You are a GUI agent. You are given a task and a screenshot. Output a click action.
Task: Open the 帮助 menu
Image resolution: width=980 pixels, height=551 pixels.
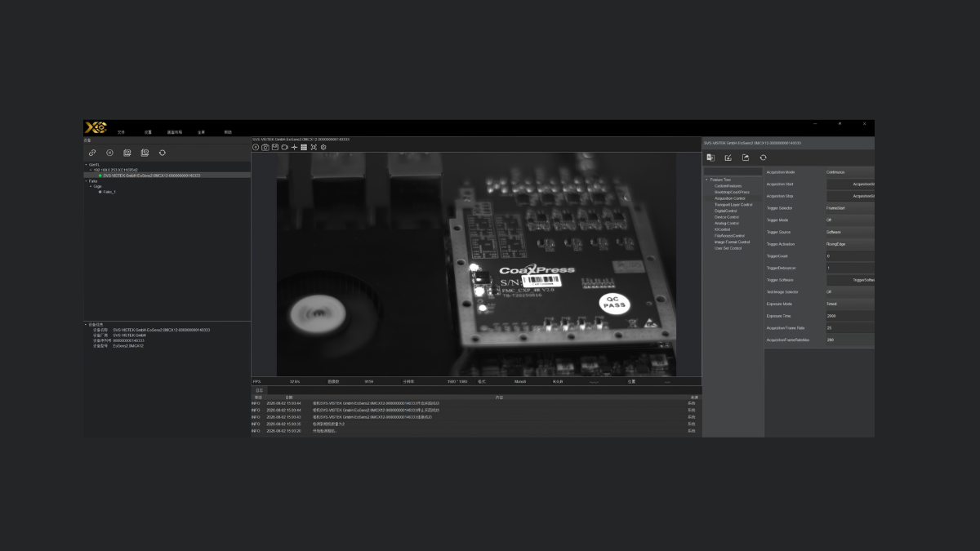tap(228, 132)
